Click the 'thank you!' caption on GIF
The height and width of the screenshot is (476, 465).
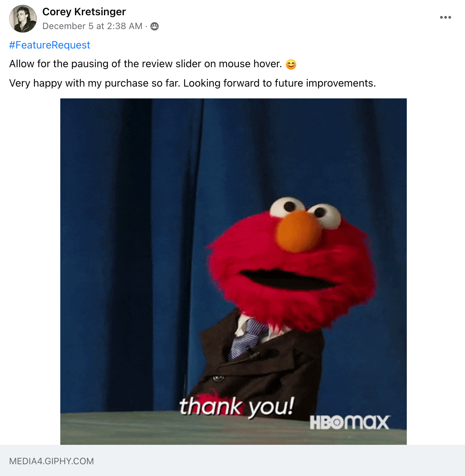237,406
